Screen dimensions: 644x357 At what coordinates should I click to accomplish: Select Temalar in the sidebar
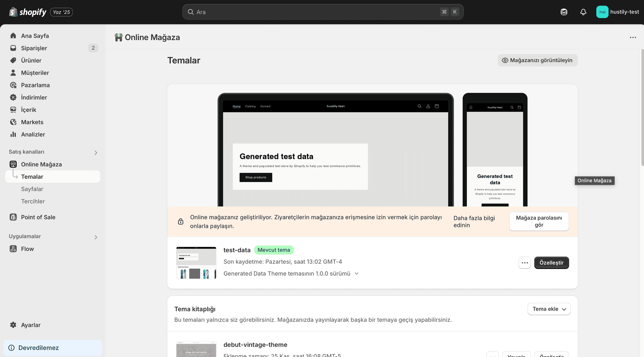click(x=53, y=177)
